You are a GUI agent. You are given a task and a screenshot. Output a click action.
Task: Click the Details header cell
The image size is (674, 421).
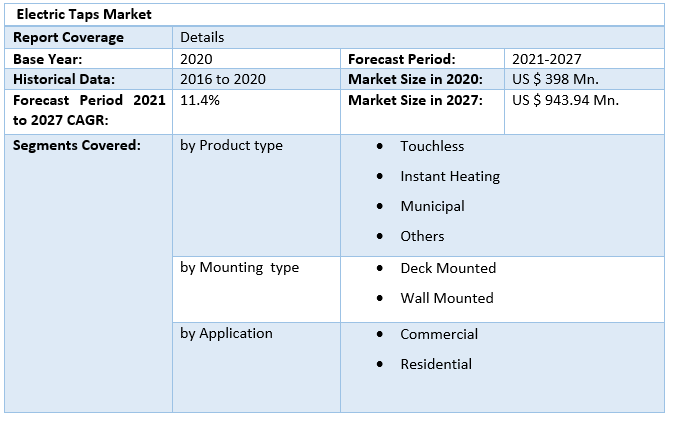click(x=202, y=37)
